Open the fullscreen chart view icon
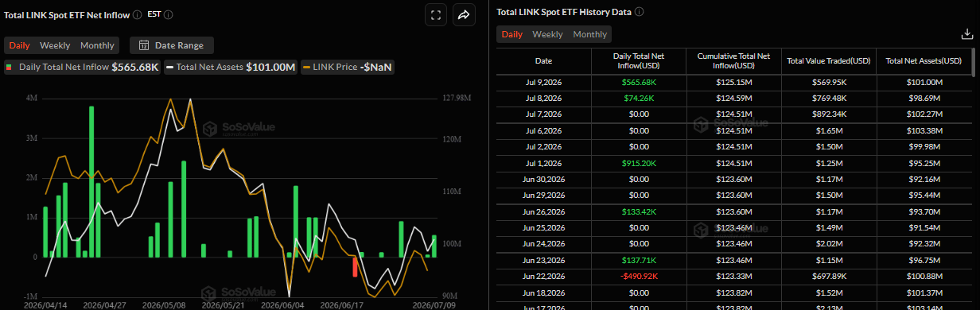The height and width of the screenshot is (310, 980). click(x=435, y=14)
